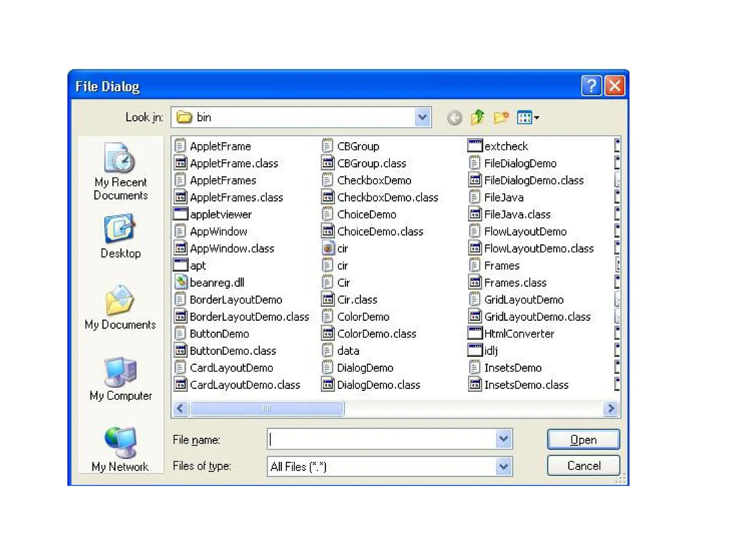Click the Up One Level folder icon
The height and width of the screenshot is (560, 747).
click(477, 117)
